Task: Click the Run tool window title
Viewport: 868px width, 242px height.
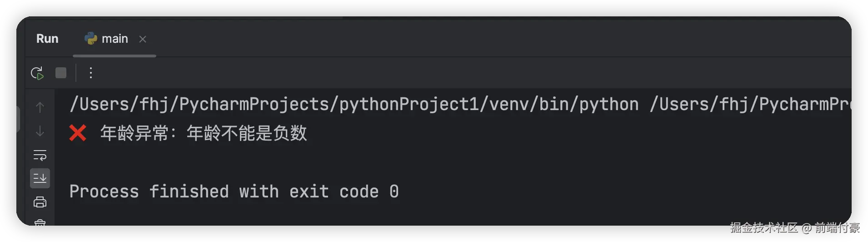Action: pos(47,39)
